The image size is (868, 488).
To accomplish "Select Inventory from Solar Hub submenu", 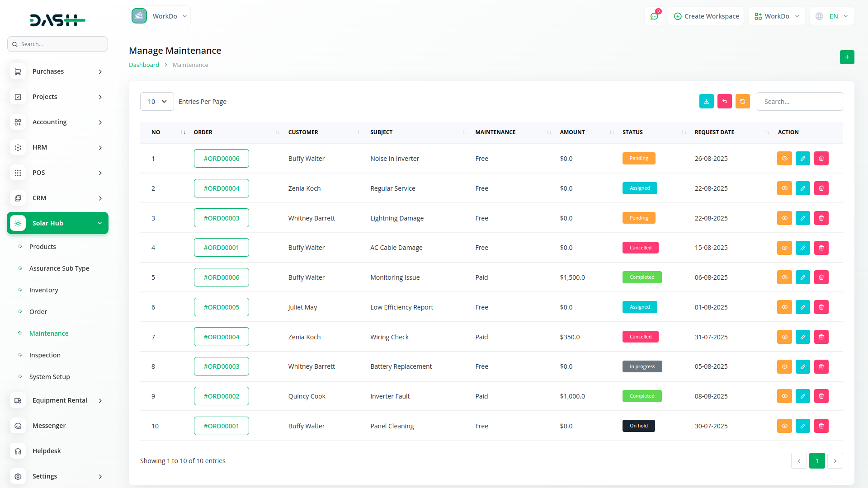I will click(43, 290).
